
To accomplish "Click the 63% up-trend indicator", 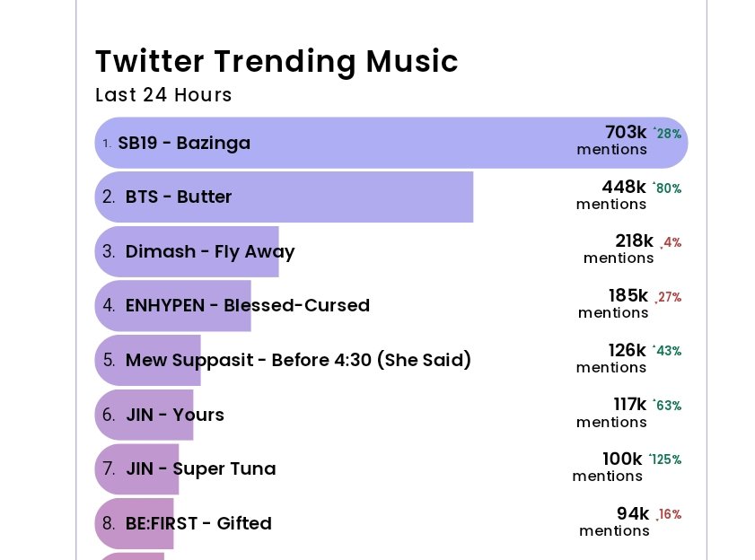I will (667, 406).
